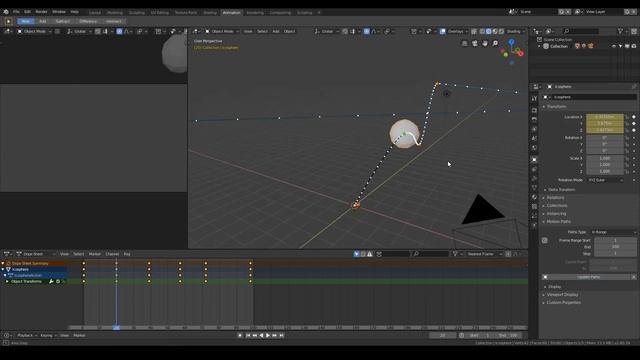Click the Location X value field
Viewport: 640px width, 360px height.
[x=605, y=117]
